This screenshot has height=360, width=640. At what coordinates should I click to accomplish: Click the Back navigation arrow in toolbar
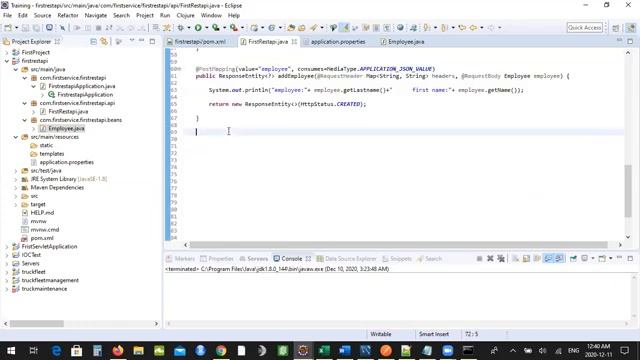click(x=473, y=28)
